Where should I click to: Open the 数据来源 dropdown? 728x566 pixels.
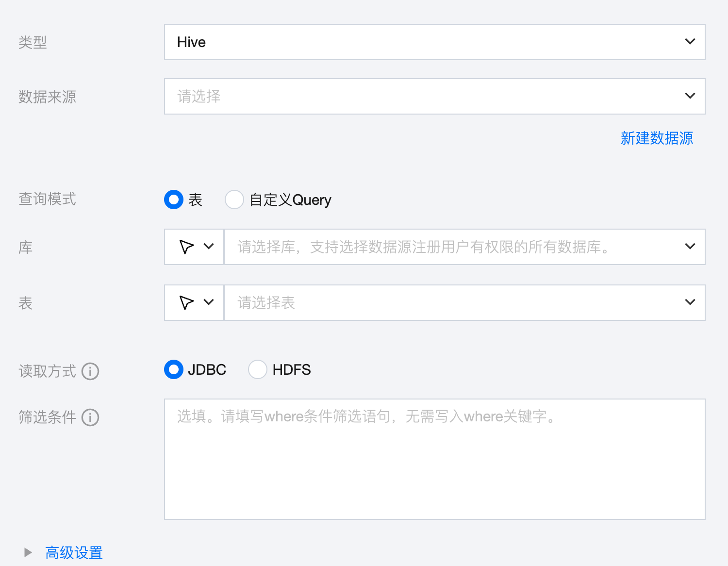click(435, 97)
